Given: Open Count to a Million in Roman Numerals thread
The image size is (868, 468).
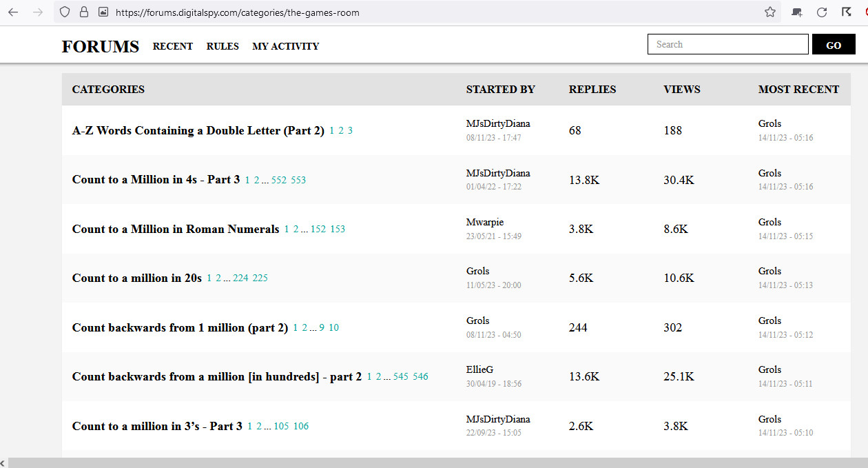Looking at the screenshot, I should coord(176,229).
